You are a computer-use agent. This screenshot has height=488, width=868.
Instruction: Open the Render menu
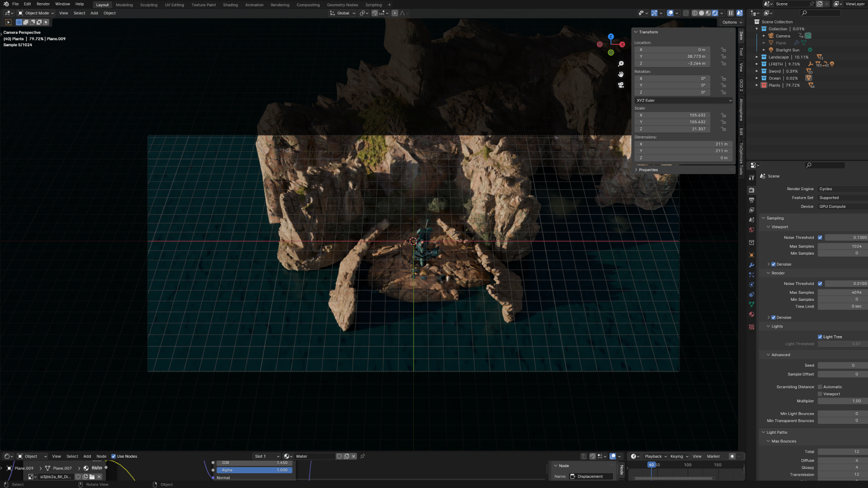[x=43, y=4]
